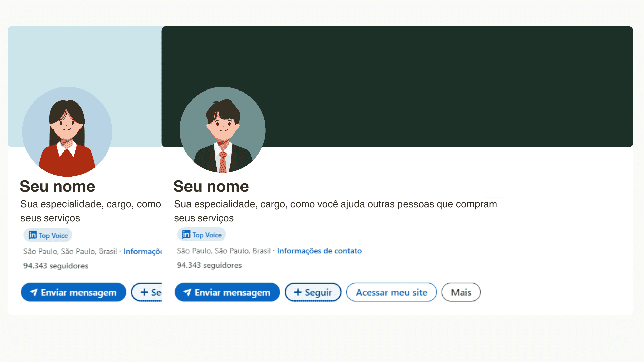Open the left profile's avatar picture

(67, 131)
